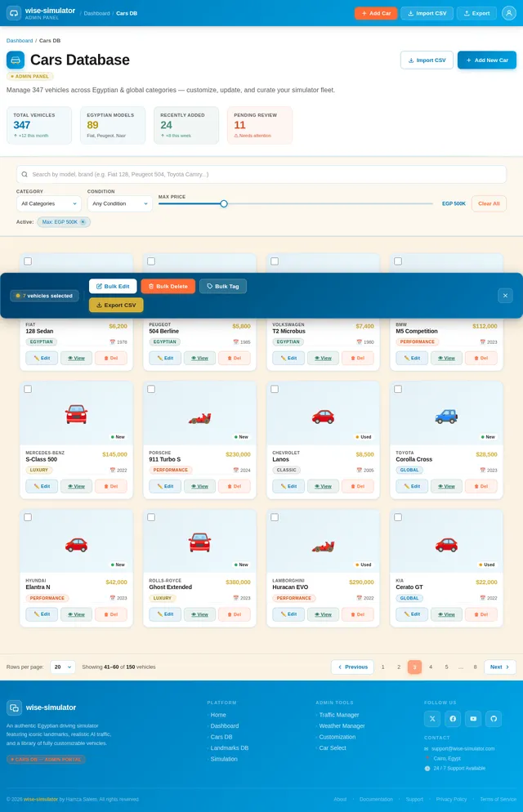Open the user profile avatar icon
This screenshot has height=812, width=523.
point(509,13)
